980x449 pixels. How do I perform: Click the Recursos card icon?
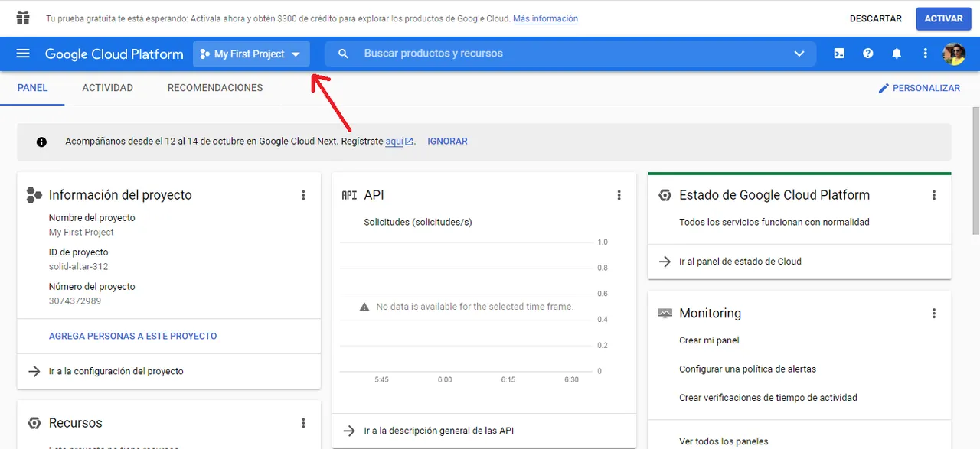(34, 423)
